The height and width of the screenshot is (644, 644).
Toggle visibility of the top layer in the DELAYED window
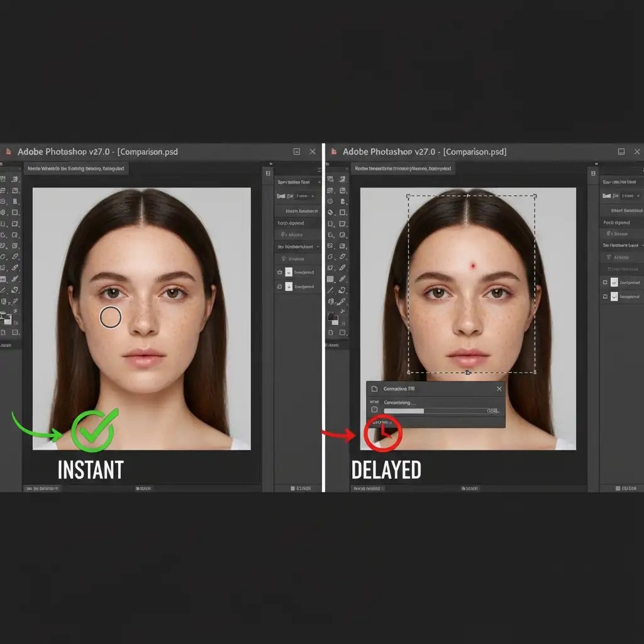[x=605, y=283]
